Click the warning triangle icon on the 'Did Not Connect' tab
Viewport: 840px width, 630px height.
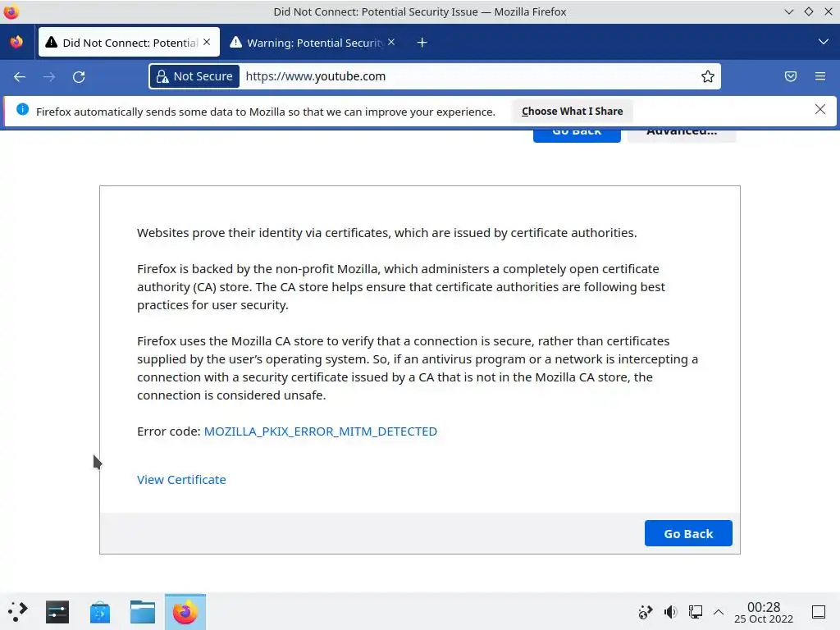click(51, 43)
